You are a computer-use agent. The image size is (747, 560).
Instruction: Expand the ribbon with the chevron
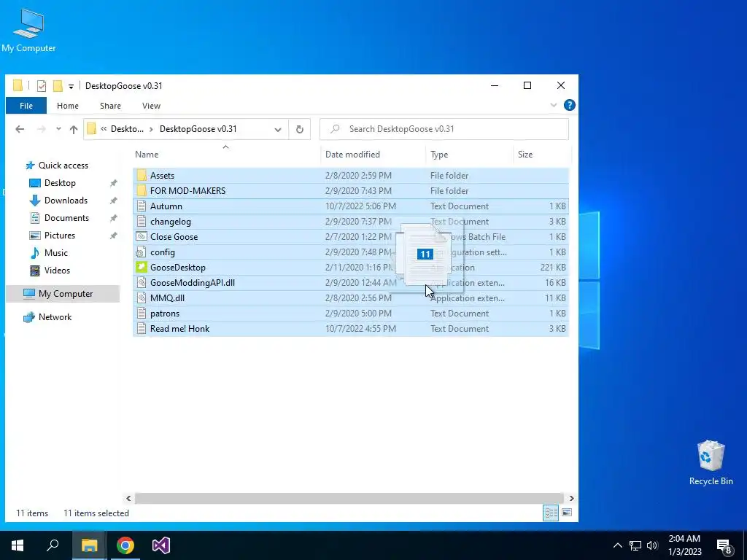point(554,105)
